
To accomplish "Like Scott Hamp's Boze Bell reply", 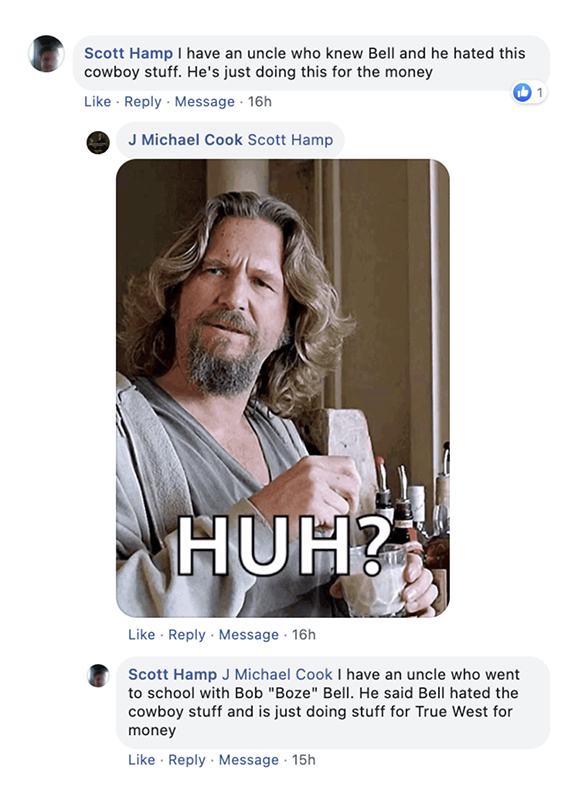I will coord(141,760).
